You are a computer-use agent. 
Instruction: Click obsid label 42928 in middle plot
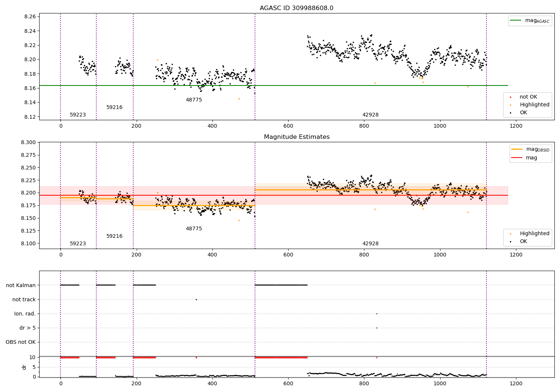(x=370, y=243)
